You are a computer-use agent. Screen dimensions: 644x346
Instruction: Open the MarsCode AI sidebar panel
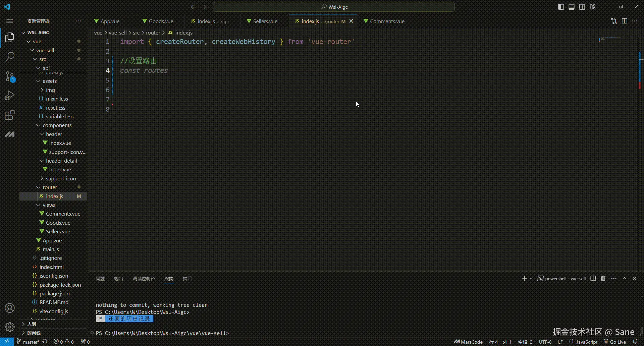point(10,134)
